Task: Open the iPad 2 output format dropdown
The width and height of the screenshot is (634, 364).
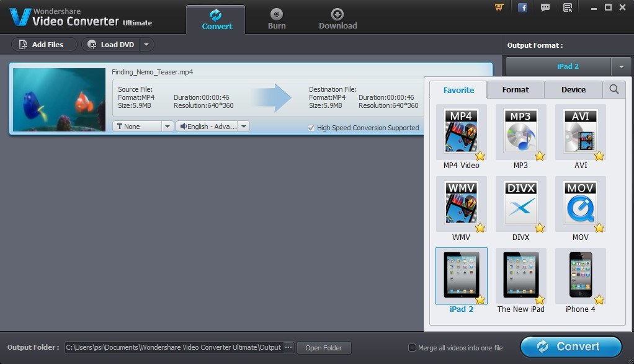Action: tap(622, 66)
